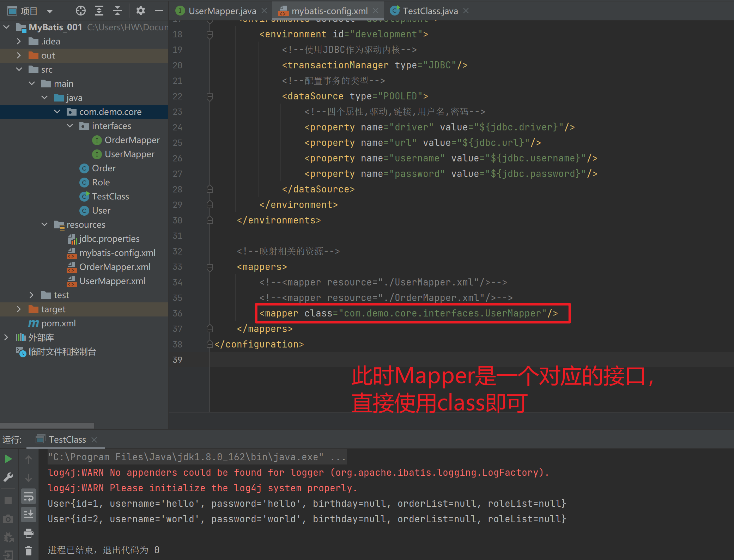Viewport: 734px width, 560px height.
Task: Click the print console output icon
Action: (x=29, y=533)
